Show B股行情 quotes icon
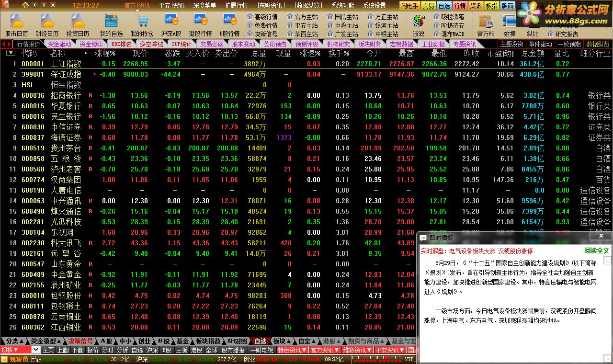 229,25
